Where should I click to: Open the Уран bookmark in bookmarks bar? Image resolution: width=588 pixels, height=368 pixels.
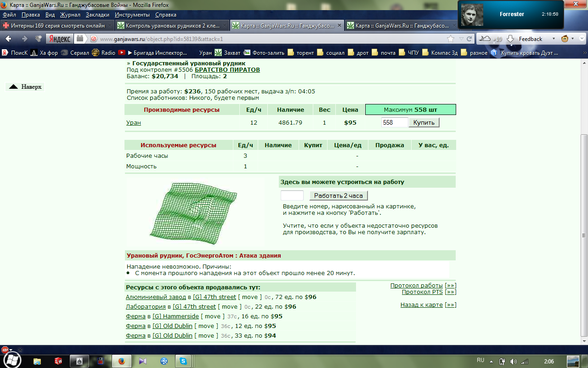click(206, 53)
